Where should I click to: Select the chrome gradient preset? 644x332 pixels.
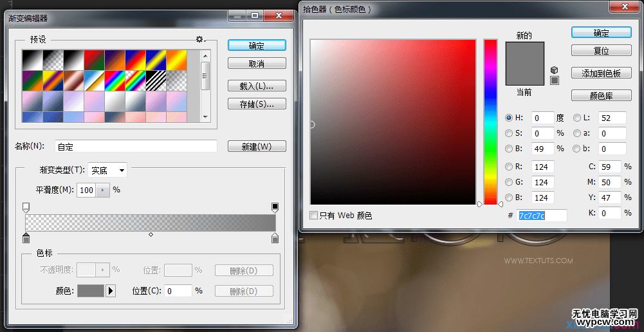[x=94, y=80]
